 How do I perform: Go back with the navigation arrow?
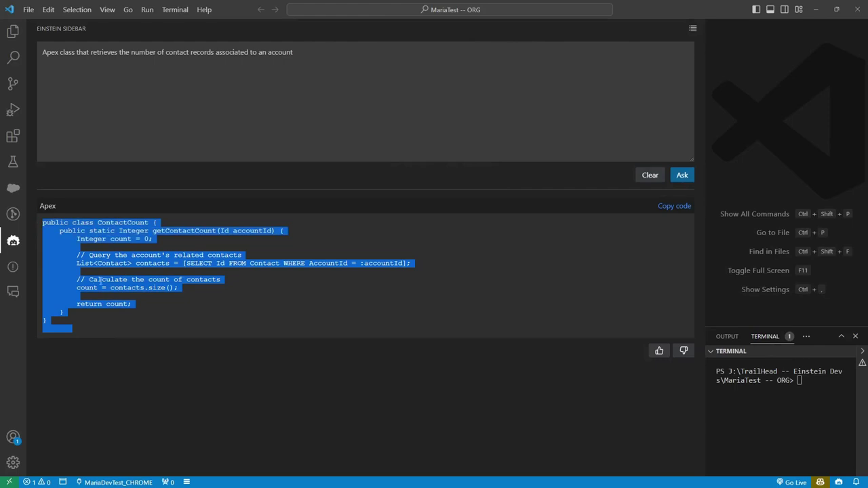pyautogui.click(x=260, y=9)
